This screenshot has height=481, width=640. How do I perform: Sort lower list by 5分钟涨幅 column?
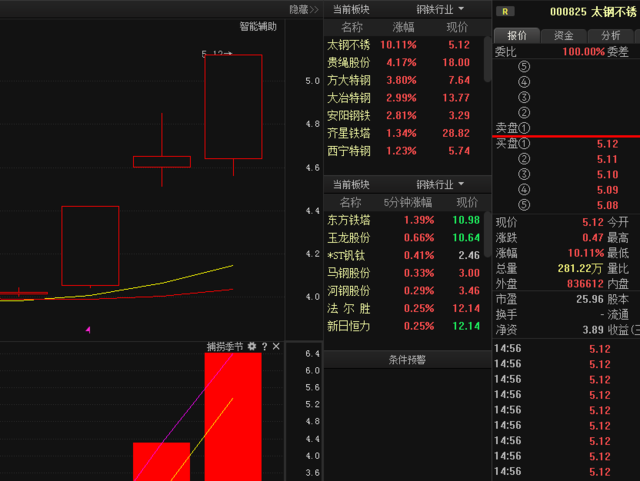pos(408,203)
